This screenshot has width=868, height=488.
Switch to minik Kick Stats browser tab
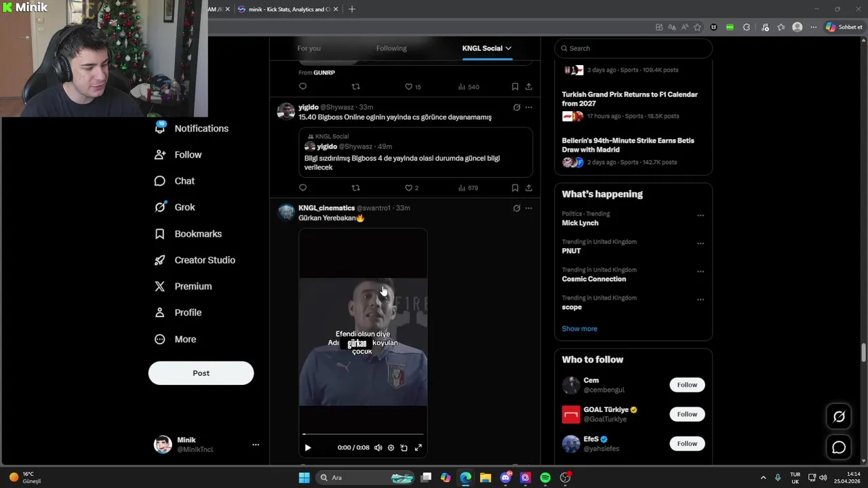(x=288, y=9)
